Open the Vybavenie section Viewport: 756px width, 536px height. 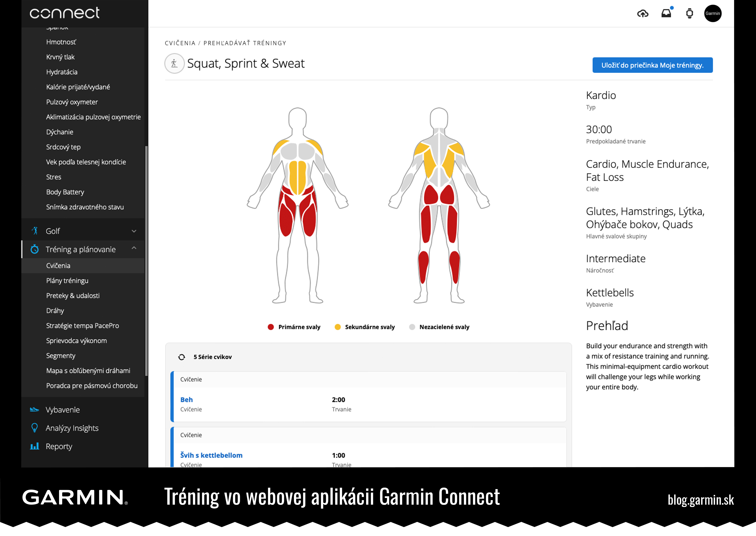tap(63, 410)
